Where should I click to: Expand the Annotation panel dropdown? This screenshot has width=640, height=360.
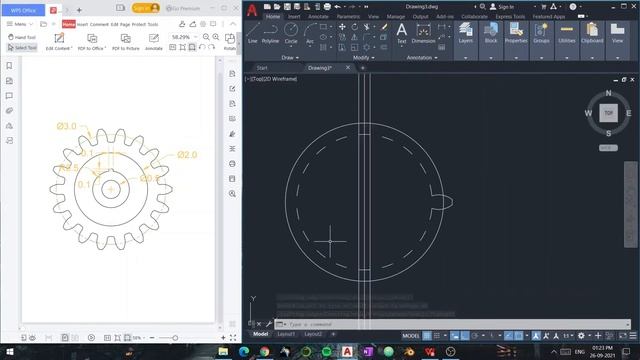pos(422,58)
